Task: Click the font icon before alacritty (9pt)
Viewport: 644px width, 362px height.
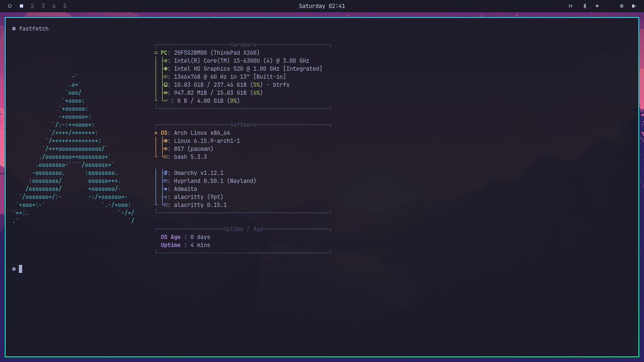Action: click(166, 197)
